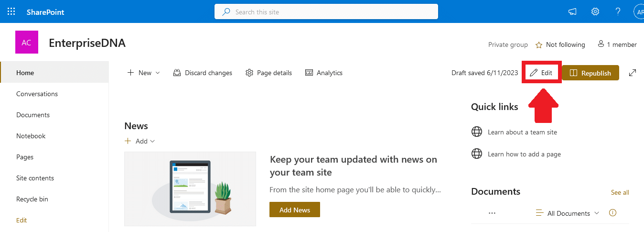Click the person icon beside 1 member
This screenshot has width=644, height=232.
601,44
